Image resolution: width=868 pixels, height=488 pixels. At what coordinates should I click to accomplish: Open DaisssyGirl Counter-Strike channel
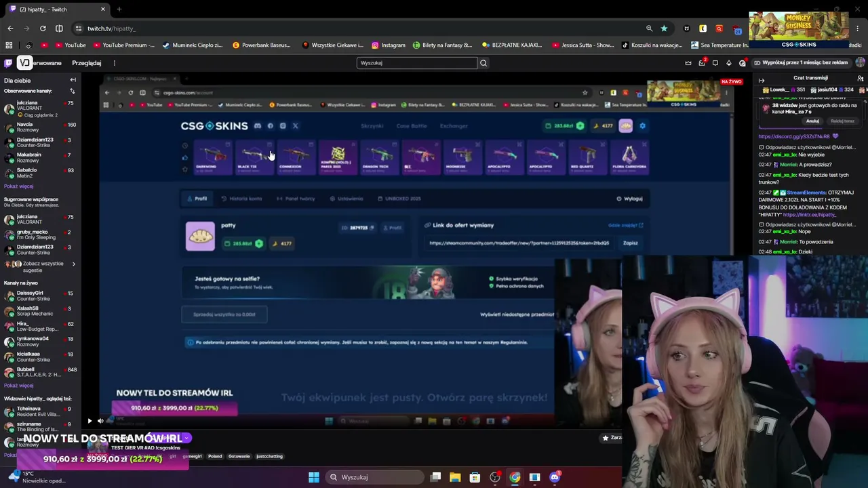pos(39,296)
